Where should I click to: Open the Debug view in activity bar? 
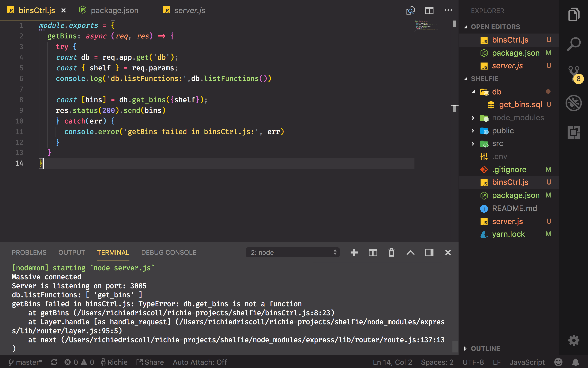pyautogui.click(x=574, y=103)
